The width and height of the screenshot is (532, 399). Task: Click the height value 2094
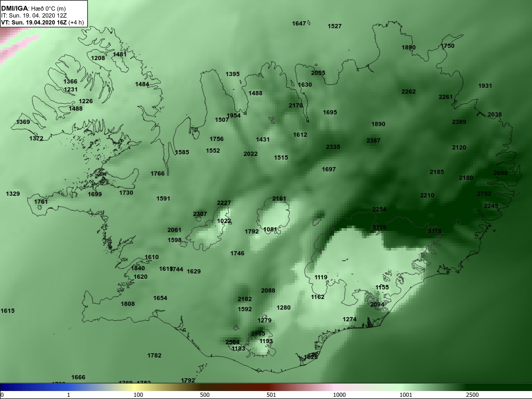[377, 305]
